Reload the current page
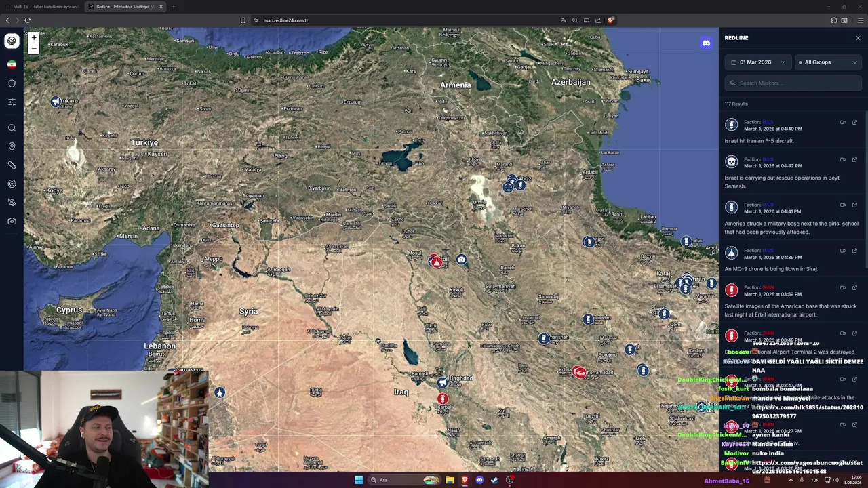The width and height of the screenshot is (868, 488). 28,20
